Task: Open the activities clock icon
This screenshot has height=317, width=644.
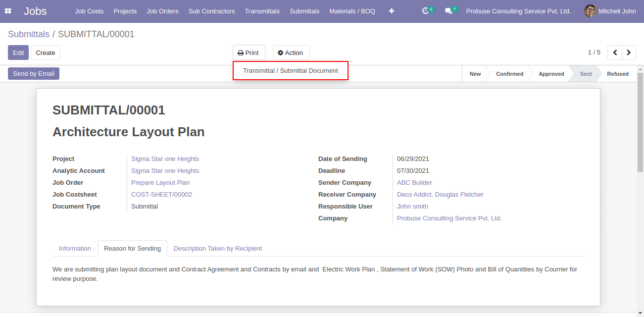Action: 425,11
